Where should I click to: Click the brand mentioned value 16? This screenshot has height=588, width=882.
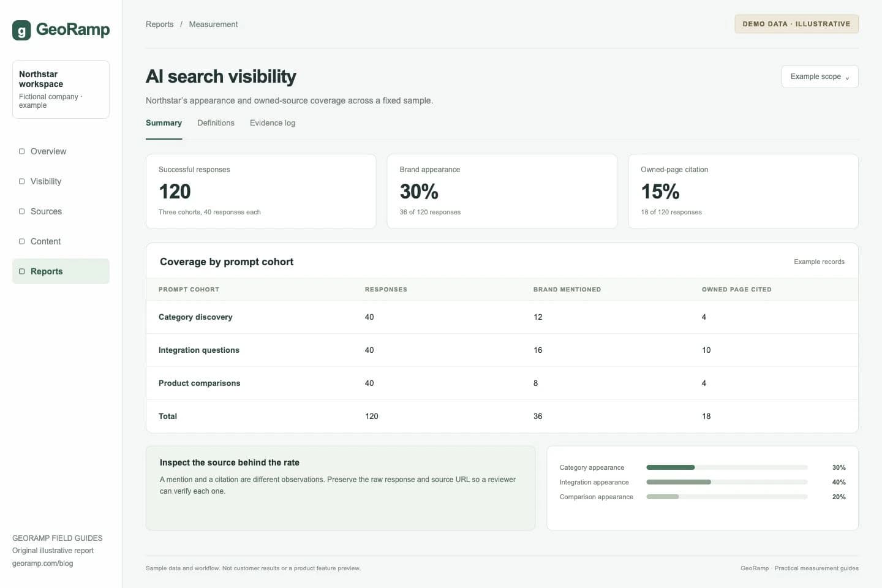(x=538, y=350)
